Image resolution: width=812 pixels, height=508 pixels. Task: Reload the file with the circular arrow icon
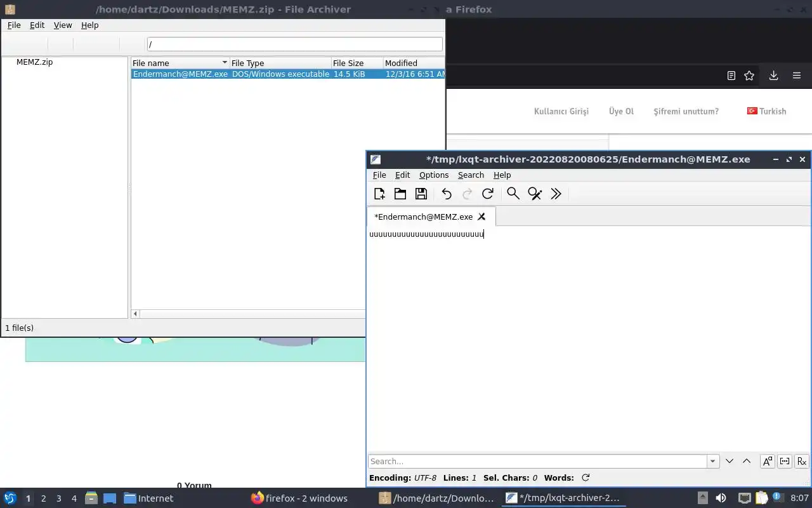487,194
